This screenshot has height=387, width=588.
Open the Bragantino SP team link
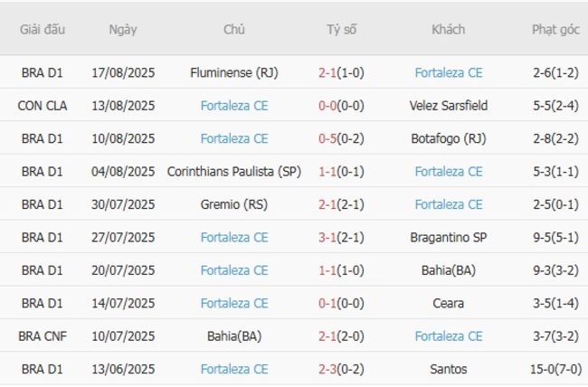click(449, 237)
